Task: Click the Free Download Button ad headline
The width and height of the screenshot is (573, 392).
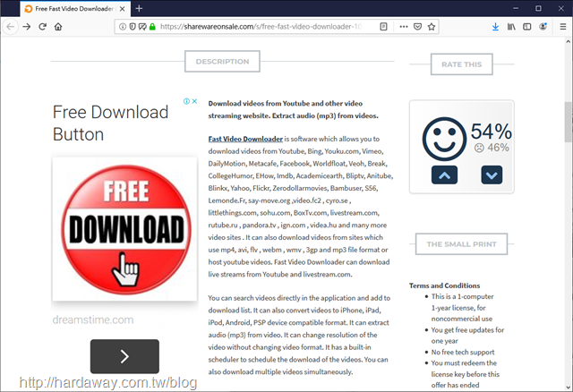Action: (110, 124)
